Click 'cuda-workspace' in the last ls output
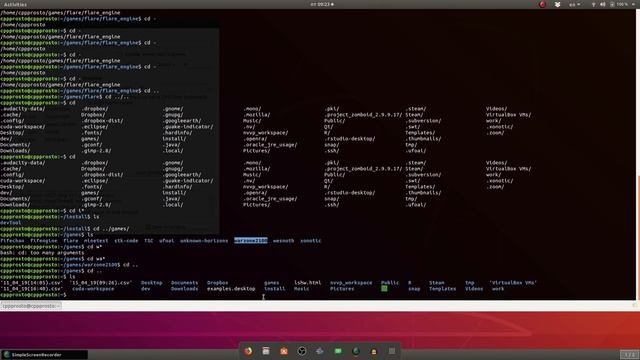The image size is (640, 360). point(93,289)
